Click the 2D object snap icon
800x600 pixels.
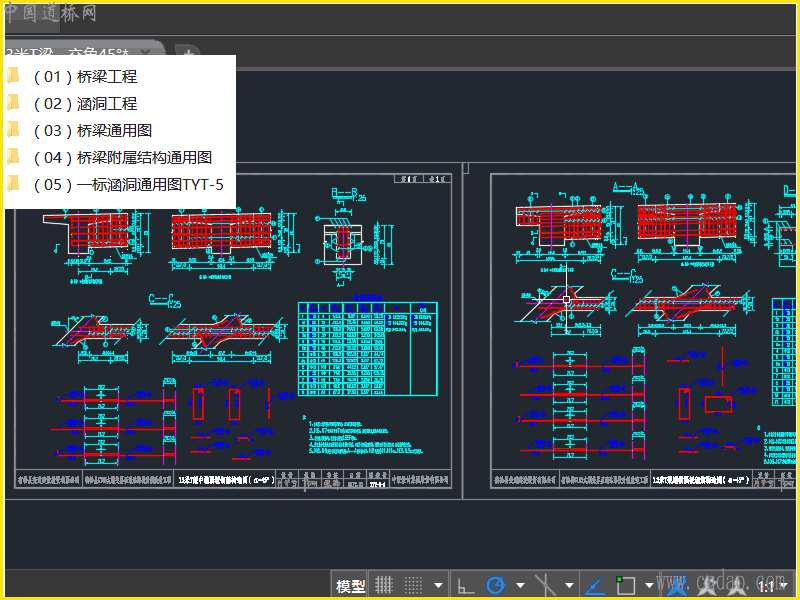[x=626, y=586]
